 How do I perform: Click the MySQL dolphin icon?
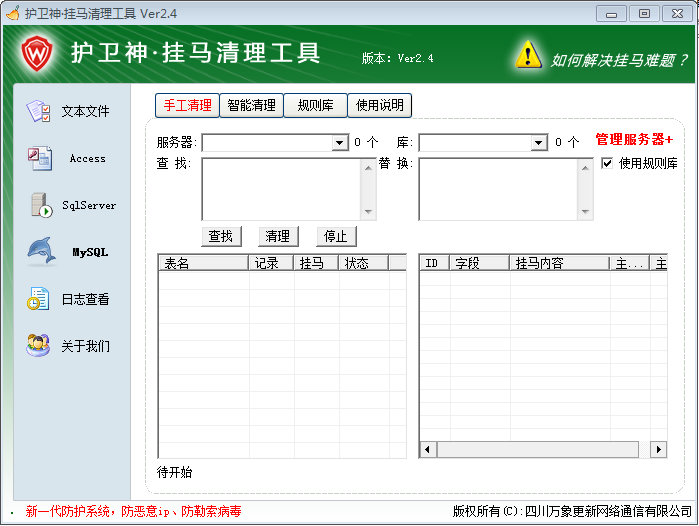[x=40, y=252]
